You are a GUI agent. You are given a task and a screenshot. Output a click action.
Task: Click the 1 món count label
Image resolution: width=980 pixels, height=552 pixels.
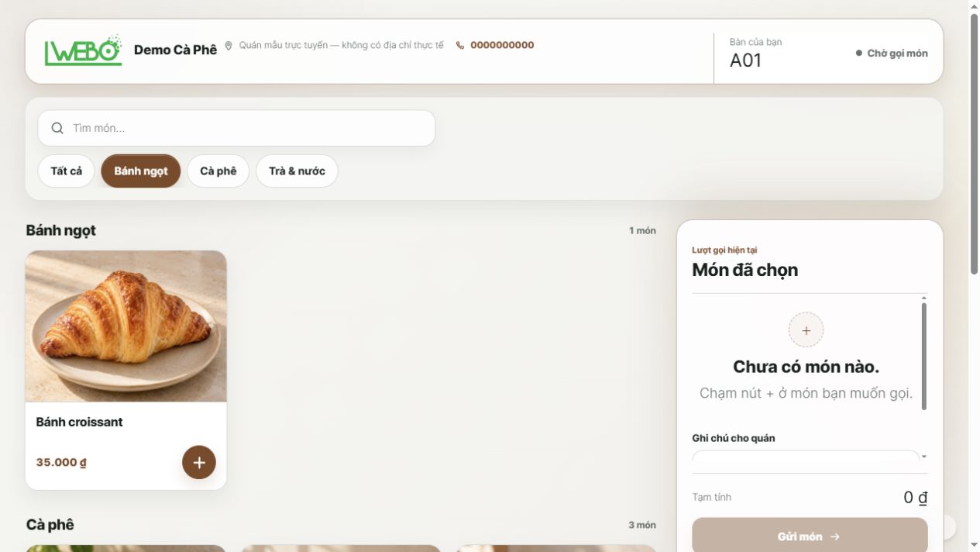(642, 230)
